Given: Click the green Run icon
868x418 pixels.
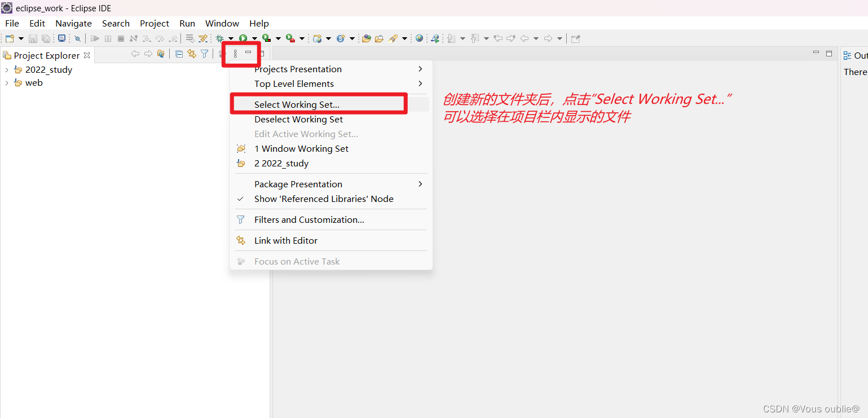Looking at the screenshot, I should tap(243, 38).
